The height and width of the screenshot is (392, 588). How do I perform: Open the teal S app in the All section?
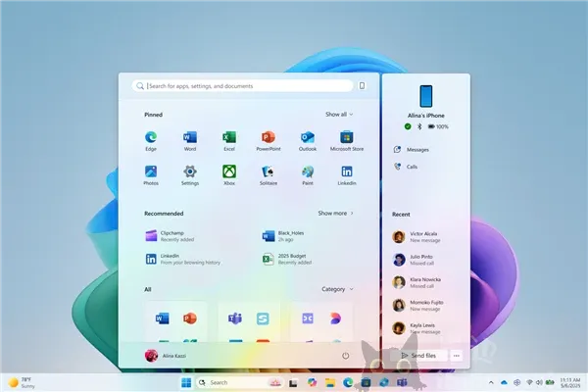[263, 318]
